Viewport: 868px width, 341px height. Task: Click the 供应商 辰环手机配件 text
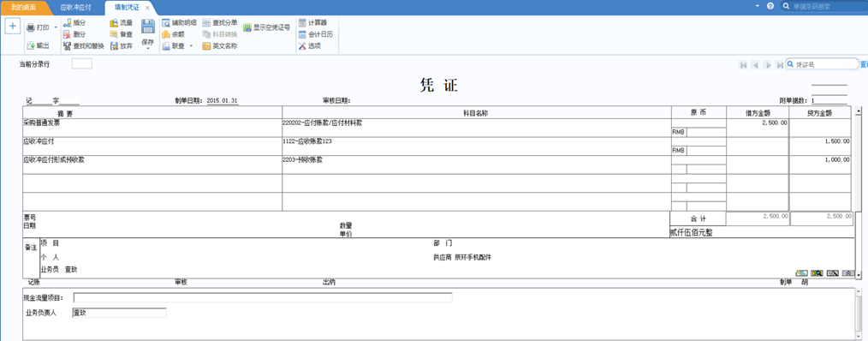pos(463,257)
